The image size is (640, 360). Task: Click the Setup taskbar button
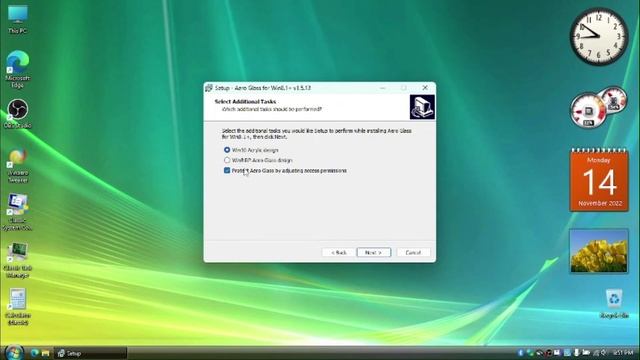coord(91,353)
